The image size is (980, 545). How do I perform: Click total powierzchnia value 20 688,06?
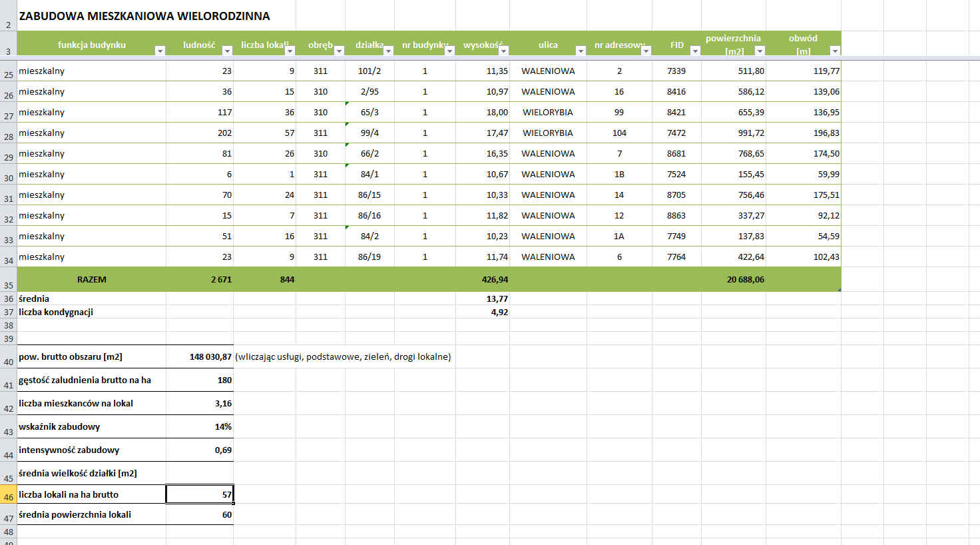(x=746, y=280)
